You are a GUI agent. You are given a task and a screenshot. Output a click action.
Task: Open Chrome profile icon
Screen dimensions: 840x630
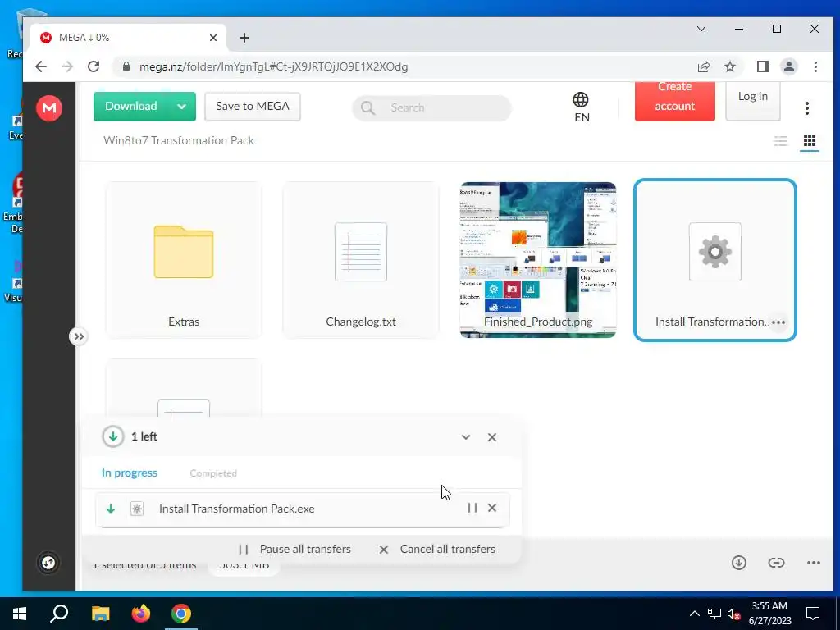point(788,66)
